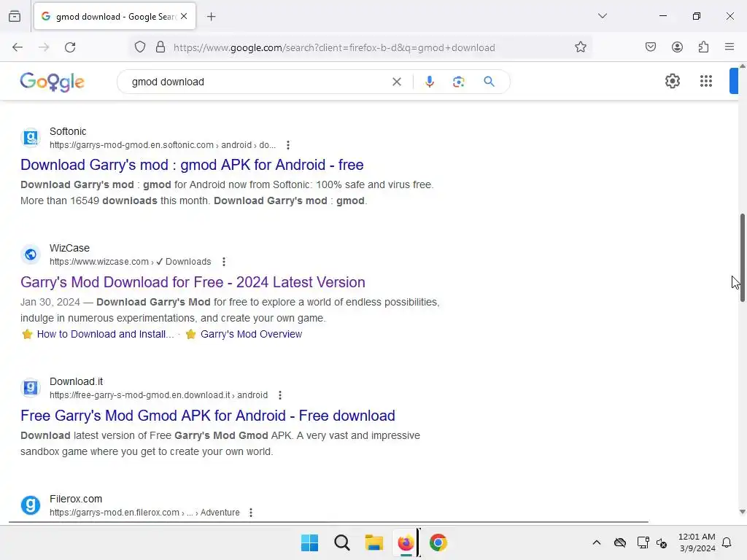This screenshot has width=747, height=560.
Task: Go back to previous page
Action: [18, 47]
